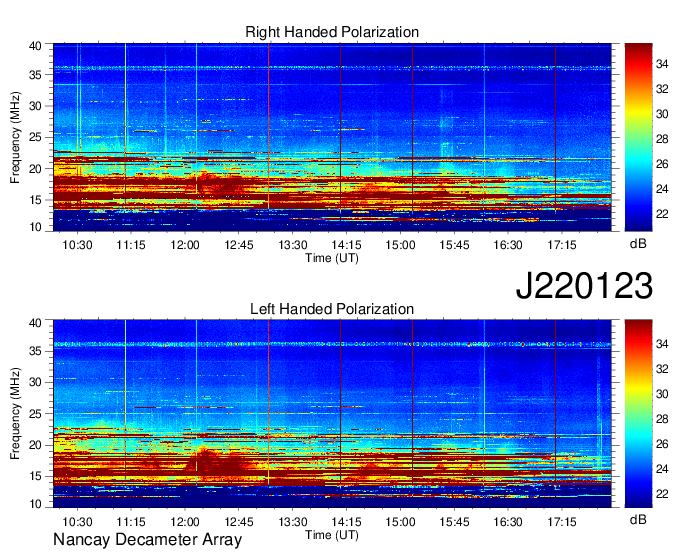680x552 pixels.
Task: Click the 26 dB label on Right Handed colorbar
Action: click(662, 164)
